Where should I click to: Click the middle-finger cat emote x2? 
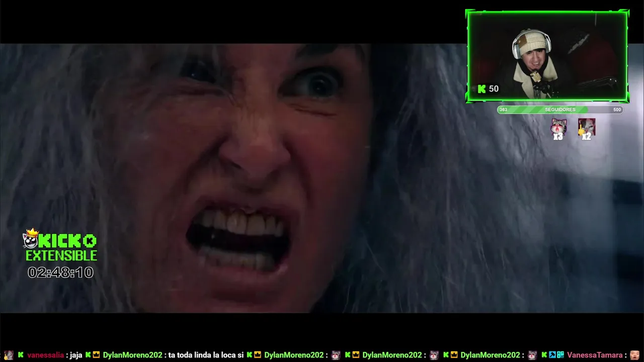[x=586, y=129]
